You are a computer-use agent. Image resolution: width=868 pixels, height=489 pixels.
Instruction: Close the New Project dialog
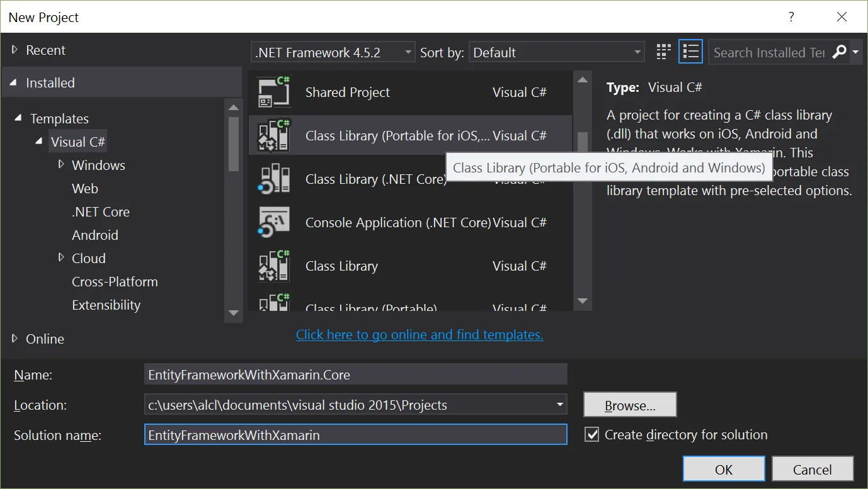click(x=842, y=17)
